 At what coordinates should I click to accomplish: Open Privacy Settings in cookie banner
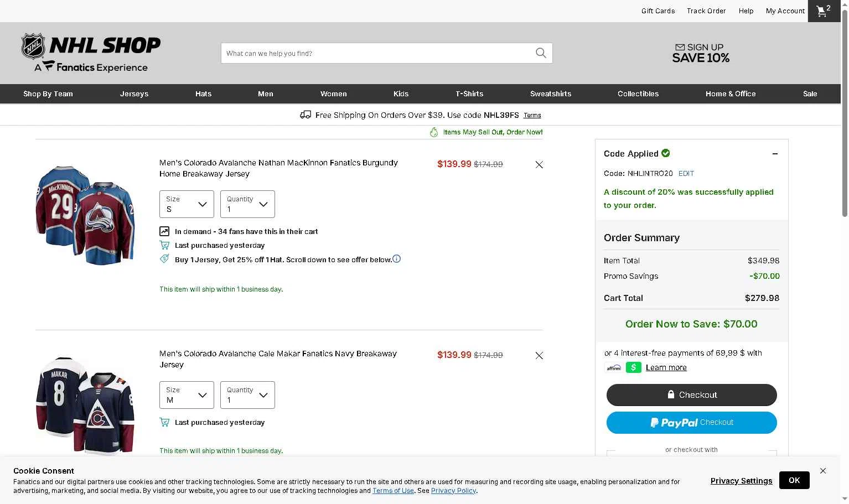click(742, 481)
